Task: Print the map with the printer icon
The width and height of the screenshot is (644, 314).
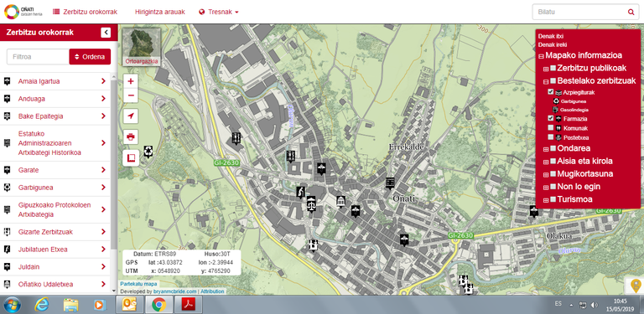Action: coord(131,137)
